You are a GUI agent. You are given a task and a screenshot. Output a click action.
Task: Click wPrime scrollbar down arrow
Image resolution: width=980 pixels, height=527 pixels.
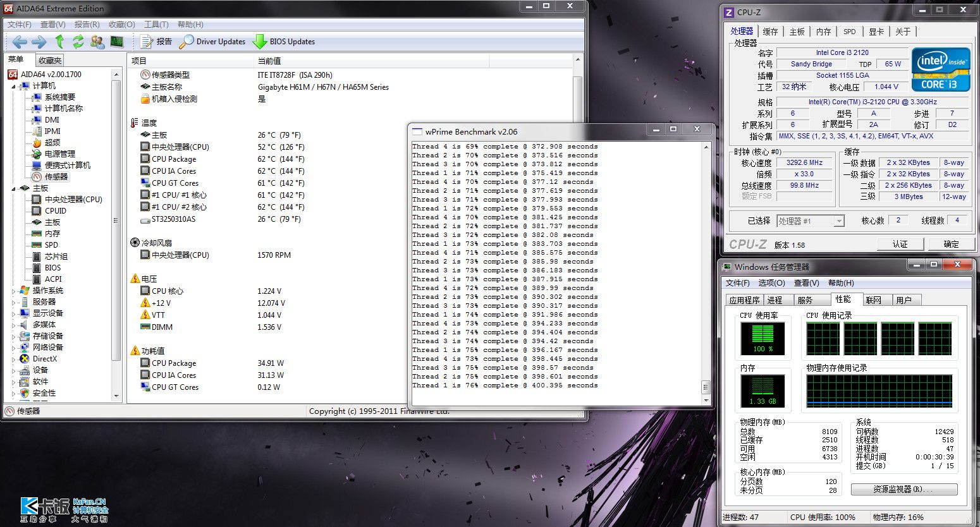pyautogui.click(x=706, y=400)
